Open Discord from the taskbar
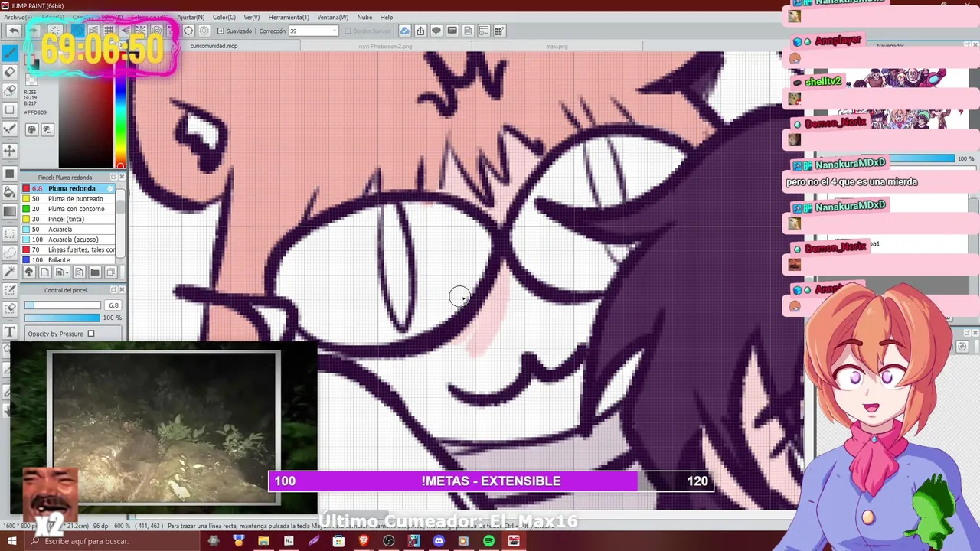The height and width of the screenshot is (551, 980). 439,541
